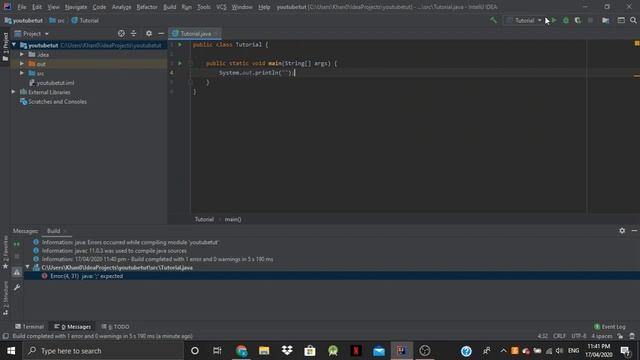Open the Navigate menu

point(76,7)
